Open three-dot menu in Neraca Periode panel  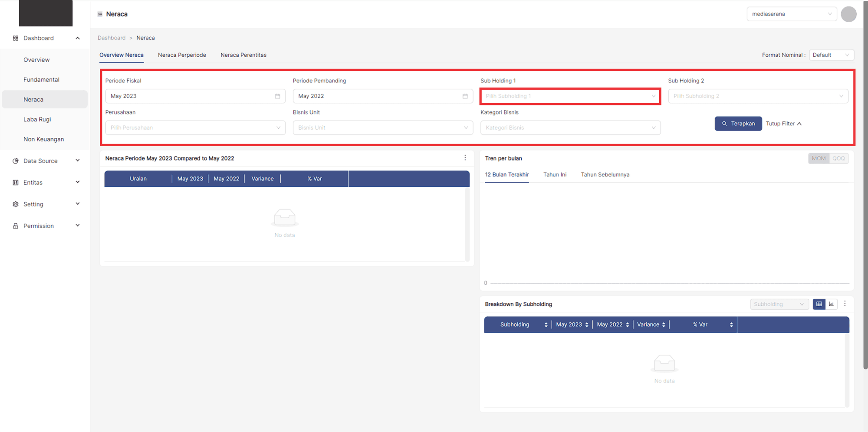(465, 158)
